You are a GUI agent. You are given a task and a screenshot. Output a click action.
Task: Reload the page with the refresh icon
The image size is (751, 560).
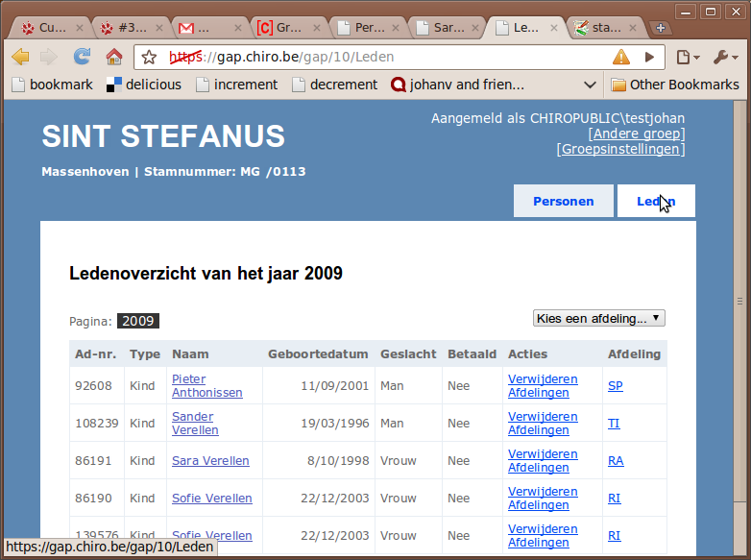tap(82, 57)
